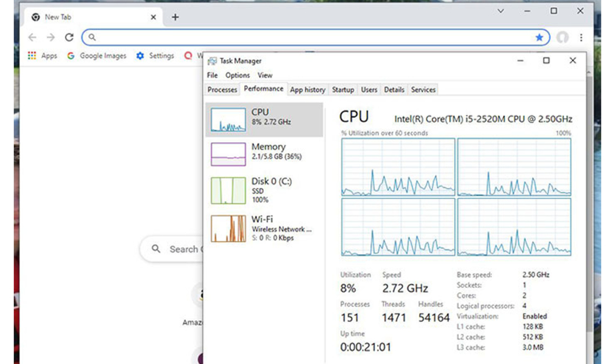
Task: Select the Performance tab
Action: coord(264,89)
